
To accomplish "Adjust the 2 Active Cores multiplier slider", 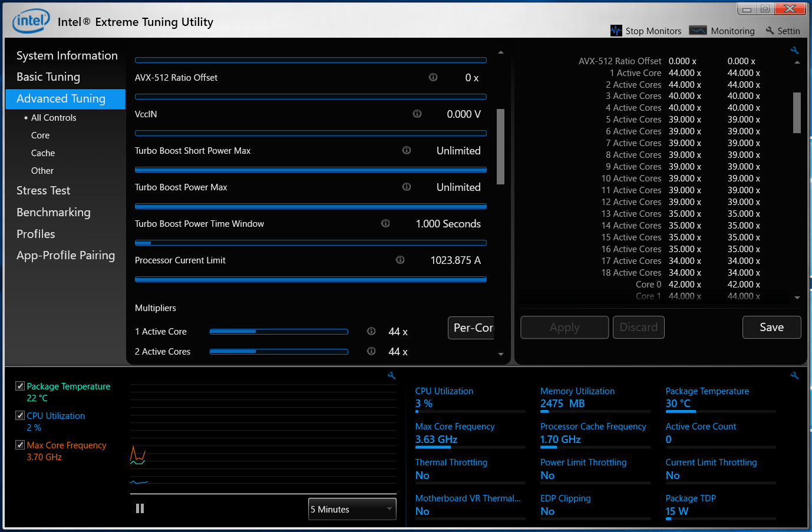I will click(x=279, y=352).
